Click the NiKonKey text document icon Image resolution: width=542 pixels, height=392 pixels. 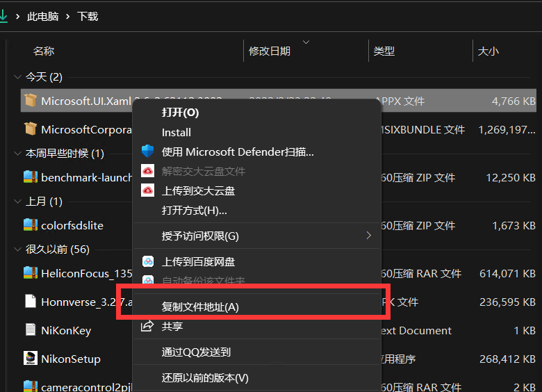click(x=30, y=330)
